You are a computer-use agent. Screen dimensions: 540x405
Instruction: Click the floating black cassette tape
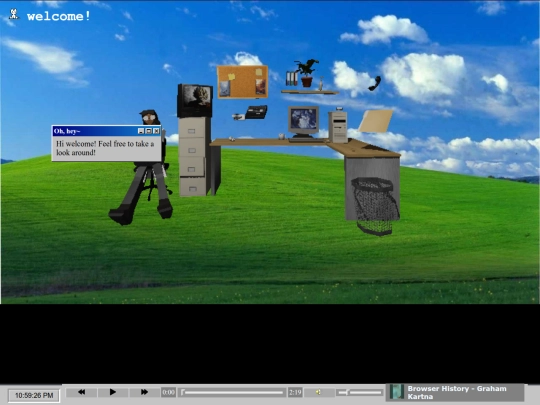point(256,112)
